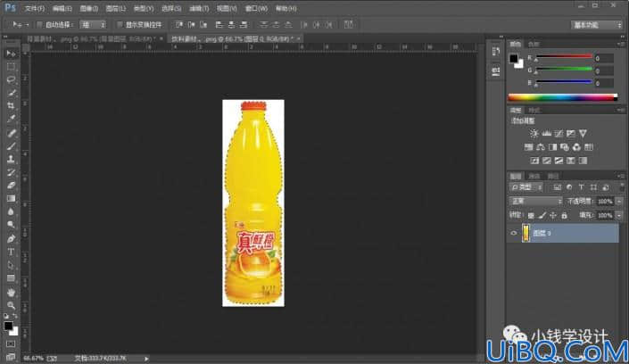Toggle pixel layer filter icon
629x364 pixels.
(558, 187)
